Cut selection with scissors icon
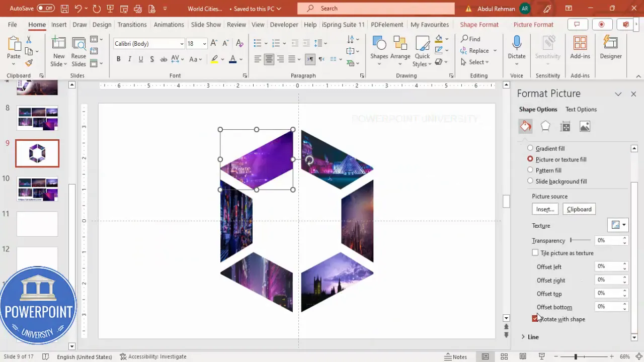 29,40
